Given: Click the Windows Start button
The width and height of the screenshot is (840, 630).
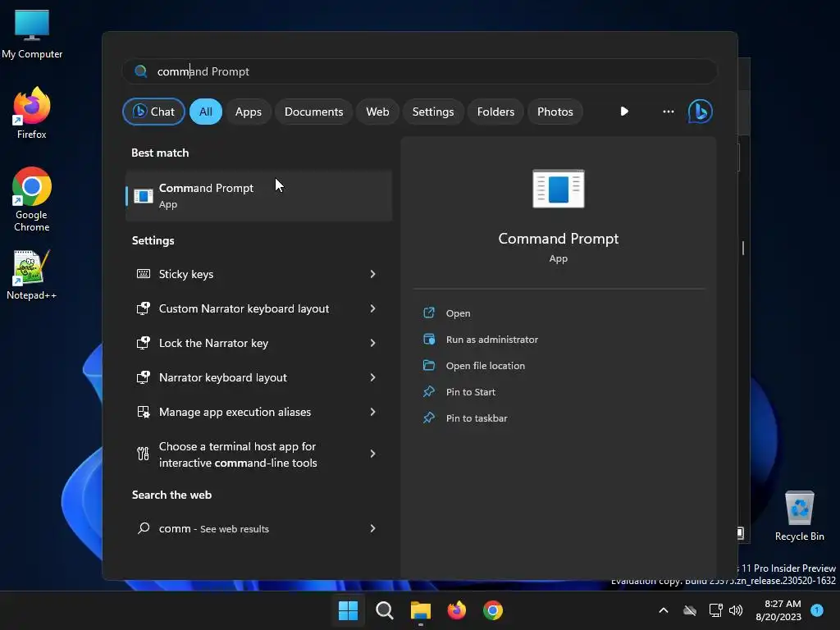Looking at the screenshot, I should pos(349,610).
